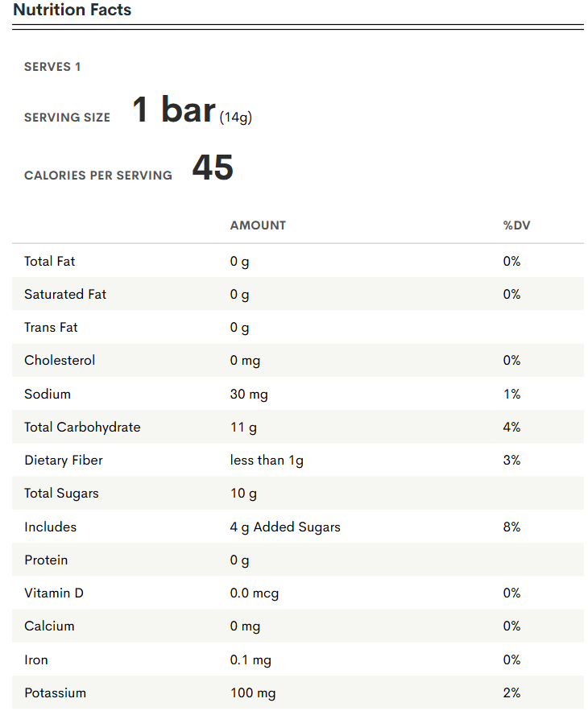Click the Dietary Fiber less than 1g amount
This screenshot has width=588, height=711.
pos(267,461)
